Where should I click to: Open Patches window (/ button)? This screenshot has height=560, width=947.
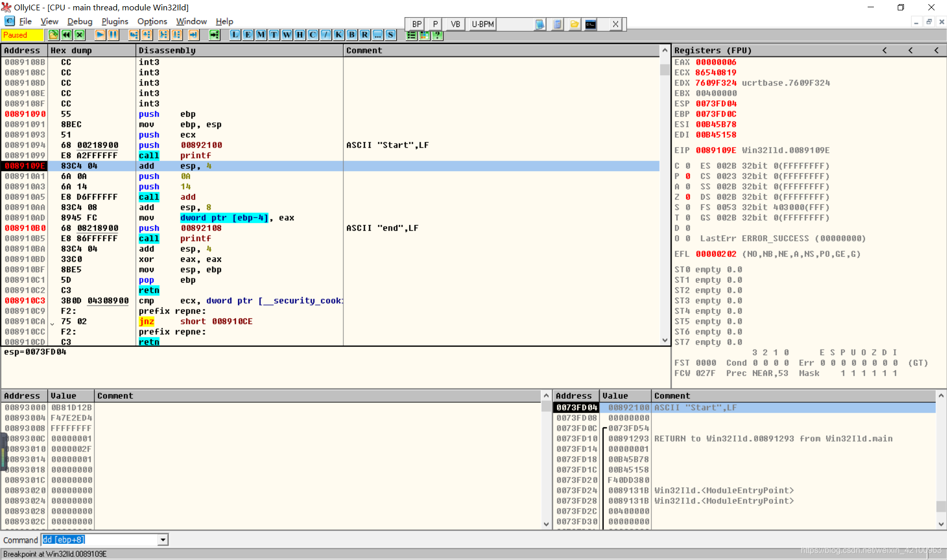pos(326,35)
